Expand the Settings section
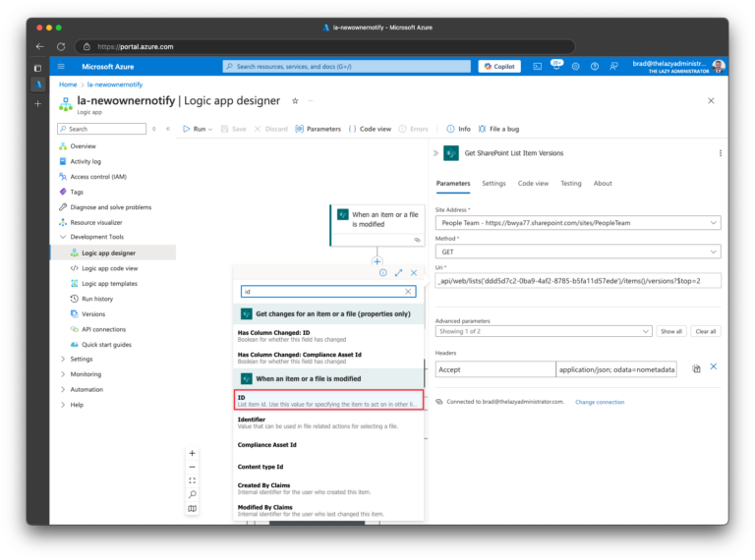 (63, 359)
